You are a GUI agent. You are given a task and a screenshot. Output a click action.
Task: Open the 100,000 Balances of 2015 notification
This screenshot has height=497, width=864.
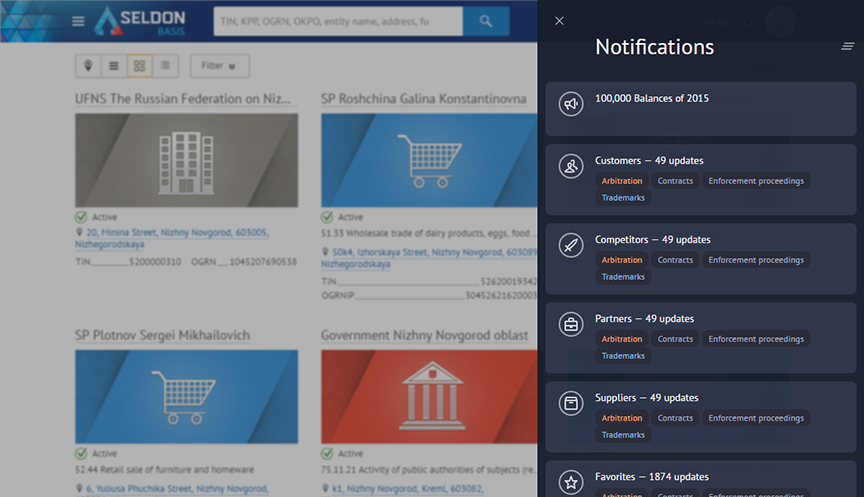coord(701,109)
